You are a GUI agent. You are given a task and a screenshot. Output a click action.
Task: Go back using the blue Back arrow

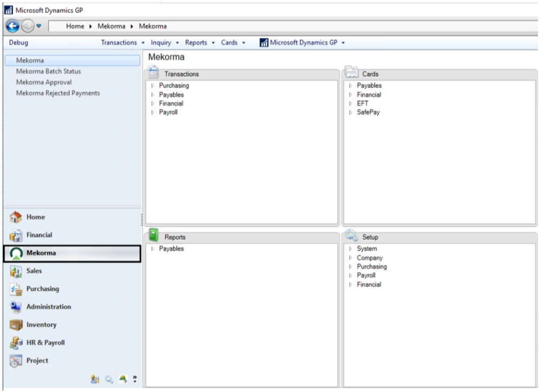click(x=12, y=26)
